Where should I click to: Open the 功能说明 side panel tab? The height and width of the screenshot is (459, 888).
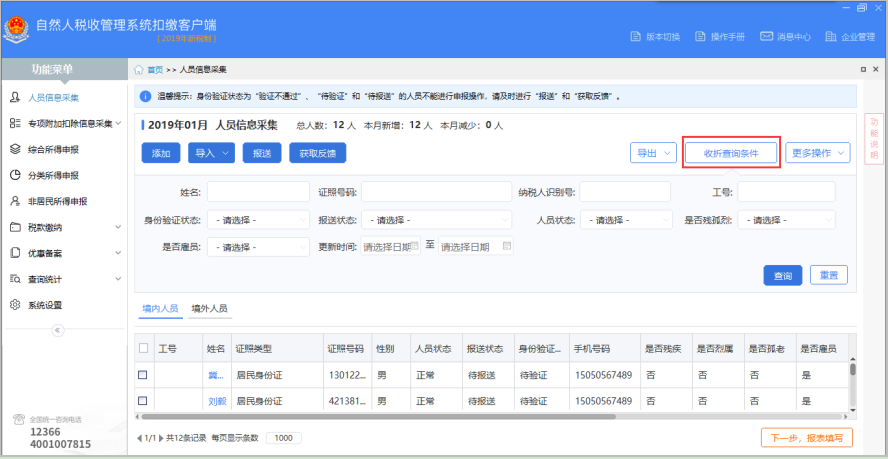874,139
